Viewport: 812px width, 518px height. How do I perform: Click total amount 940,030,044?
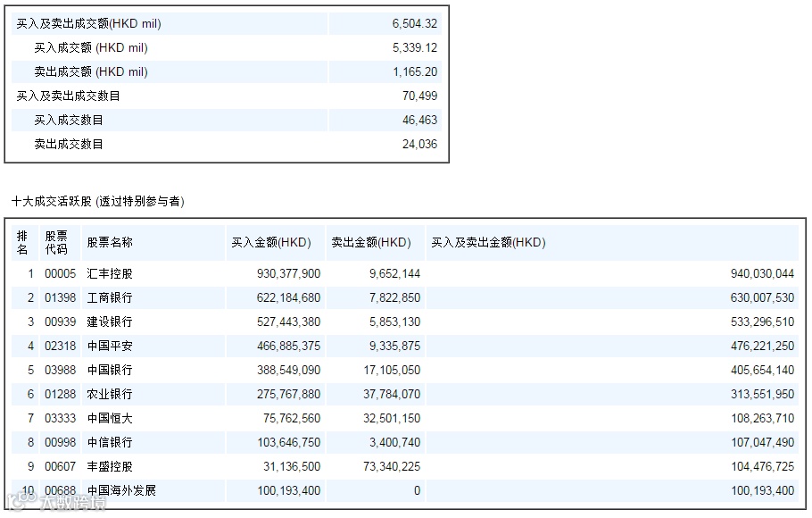pos(762,274)
